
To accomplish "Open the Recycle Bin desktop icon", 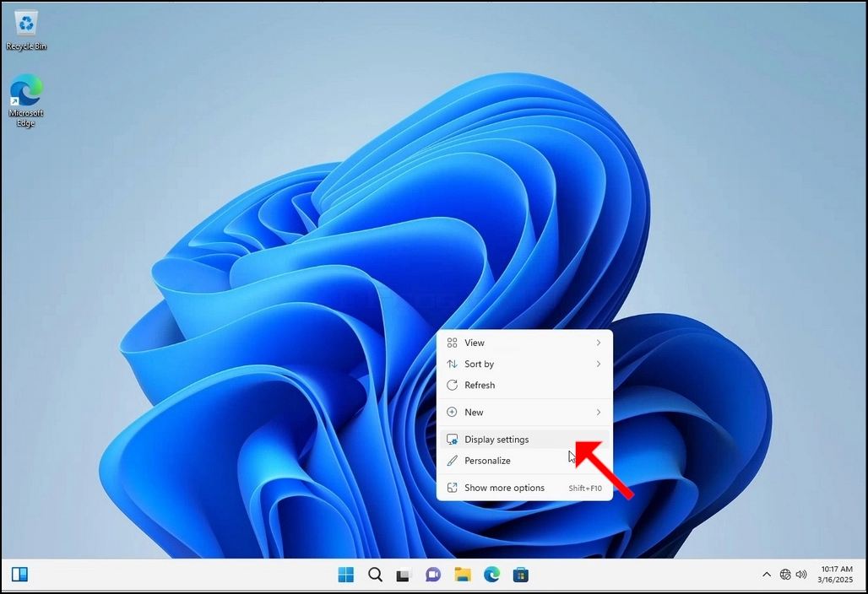I will click(x=26, y=30).
